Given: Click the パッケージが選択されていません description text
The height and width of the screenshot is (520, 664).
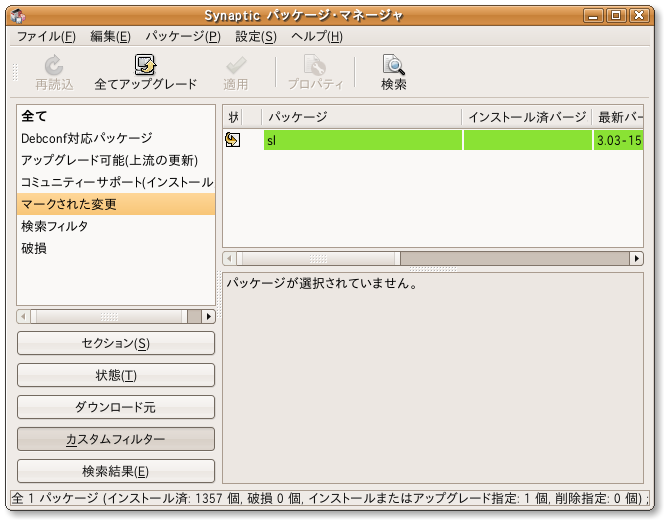Looking at the screenshot, I should [x=322, y=282].
